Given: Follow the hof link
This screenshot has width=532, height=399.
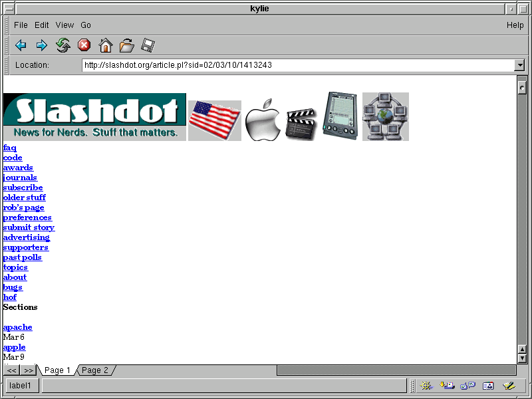Looking at the screenshot, I should coord(9,297).
